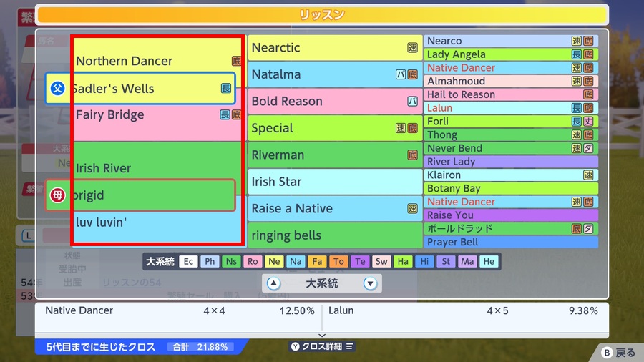
Task: Click the 底 badge on Riverman
Action: [412, 155]
